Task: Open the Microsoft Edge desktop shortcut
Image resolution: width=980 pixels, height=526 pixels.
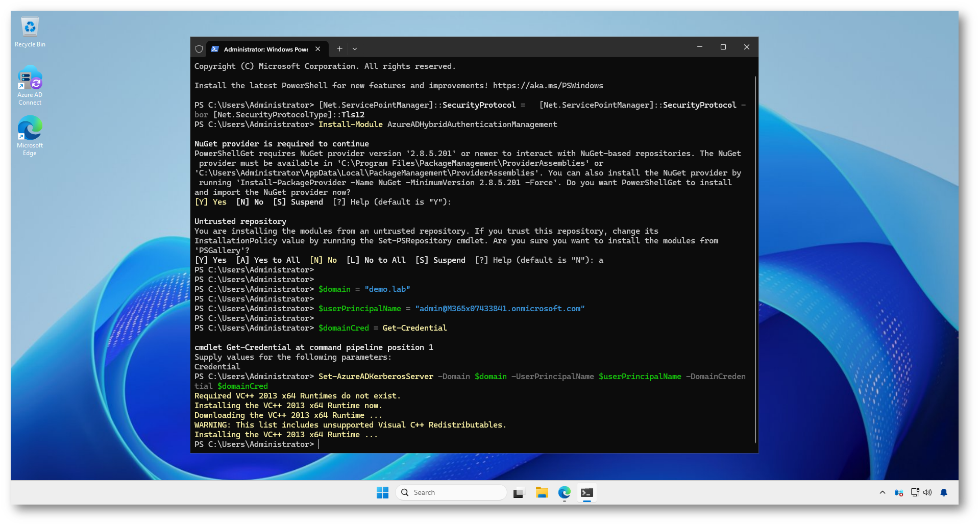Action: coord(30,136)
